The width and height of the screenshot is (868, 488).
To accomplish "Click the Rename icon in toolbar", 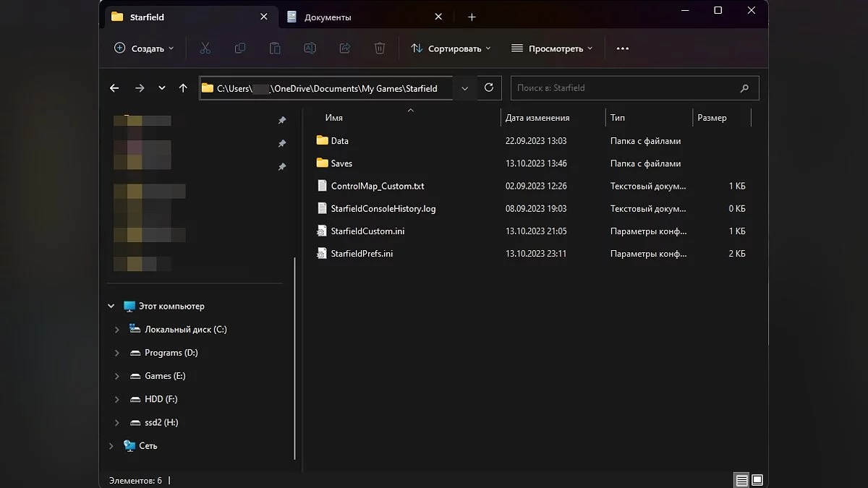I will 310,48.
